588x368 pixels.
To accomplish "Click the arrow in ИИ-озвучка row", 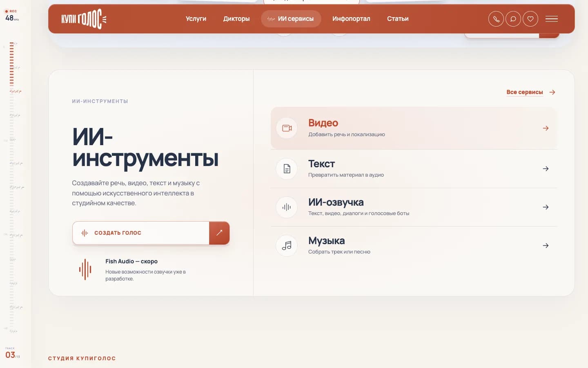I will pos(546,207).
